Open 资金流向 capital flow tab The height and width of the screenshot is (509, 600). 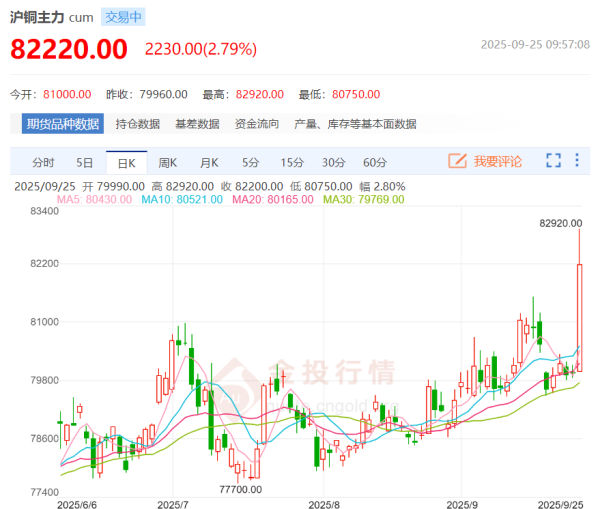[x=257, y=124]
